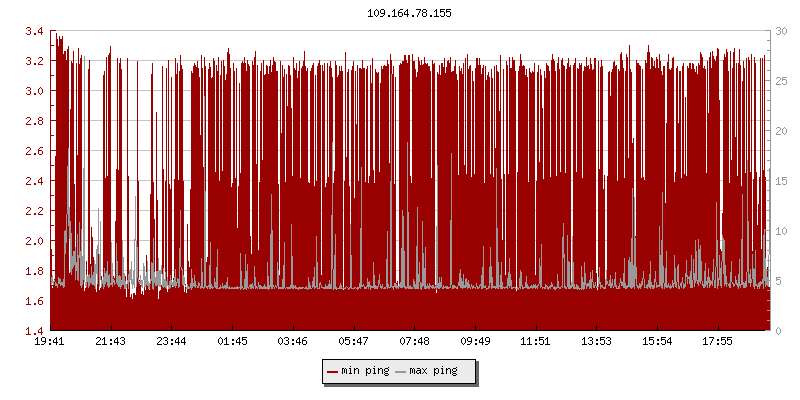Select the 01:45 time axis label

click(232, 342)
